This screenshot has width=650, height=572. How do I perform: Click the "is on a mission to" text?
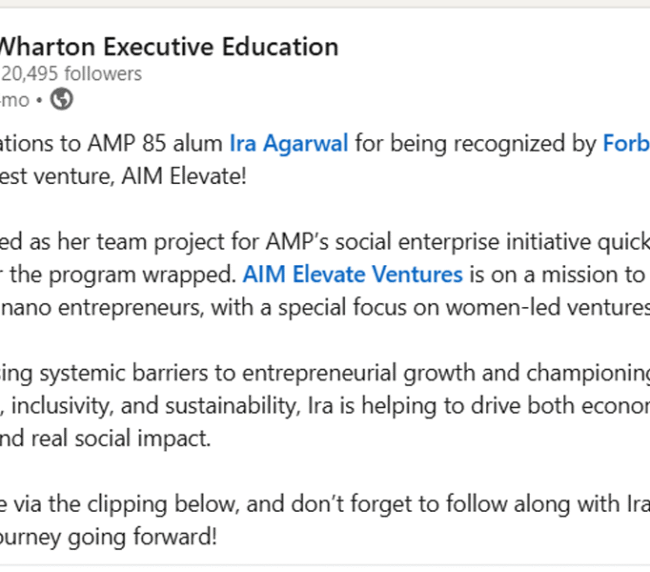click(x=557, y=274)
